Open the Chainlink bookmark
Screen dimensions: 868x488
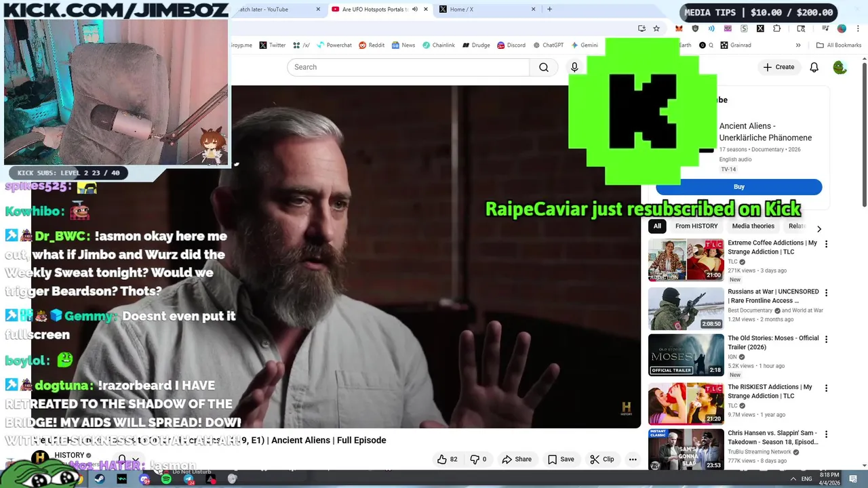coord(439,45)
